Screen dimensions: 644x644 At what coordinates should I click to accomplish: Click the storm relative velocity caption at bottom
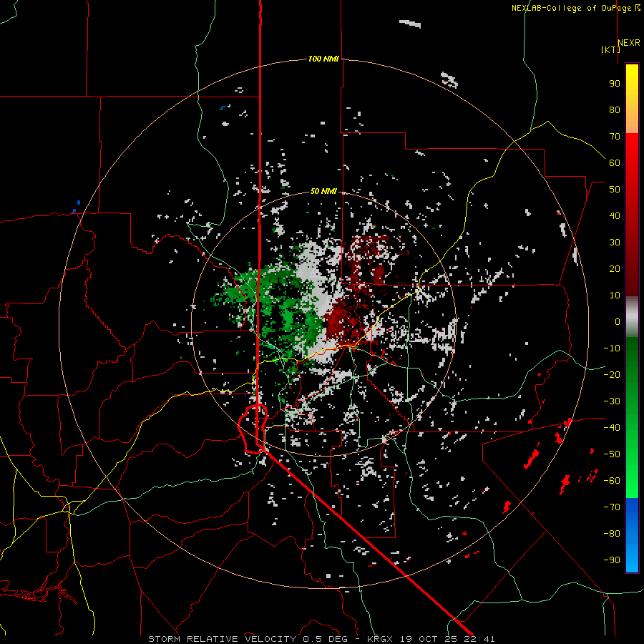321,639
